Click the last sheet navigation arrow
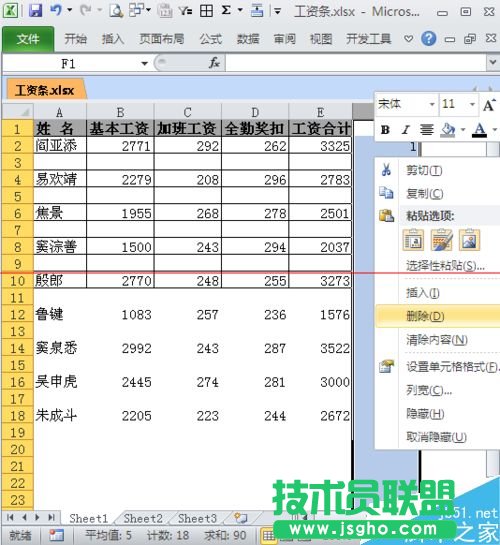Screen dimensions: 500x545 51,518
